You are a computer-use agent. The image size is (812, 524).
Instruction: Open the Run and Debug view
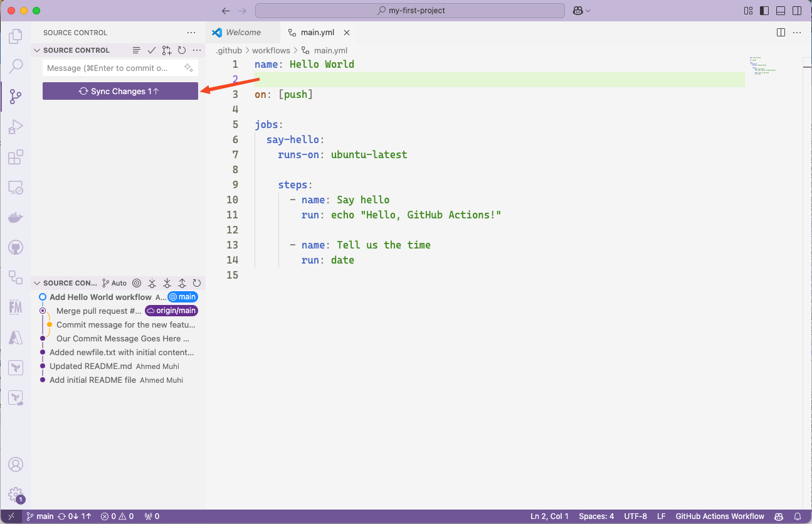16,127
